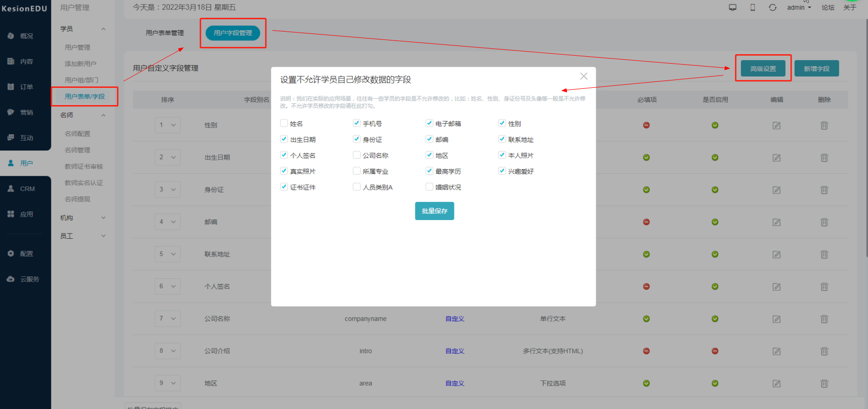The height and width of the screenshot is (409, 868).
Task: Click edit icon for 公司名称 row
Action: [776, 319]
